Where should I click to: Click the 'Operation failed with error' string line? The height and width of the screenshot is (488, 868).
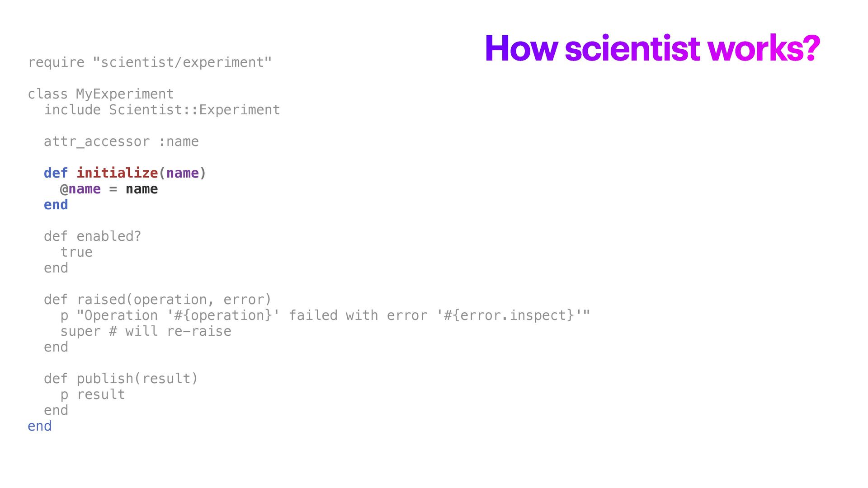[x=325, y=315]
